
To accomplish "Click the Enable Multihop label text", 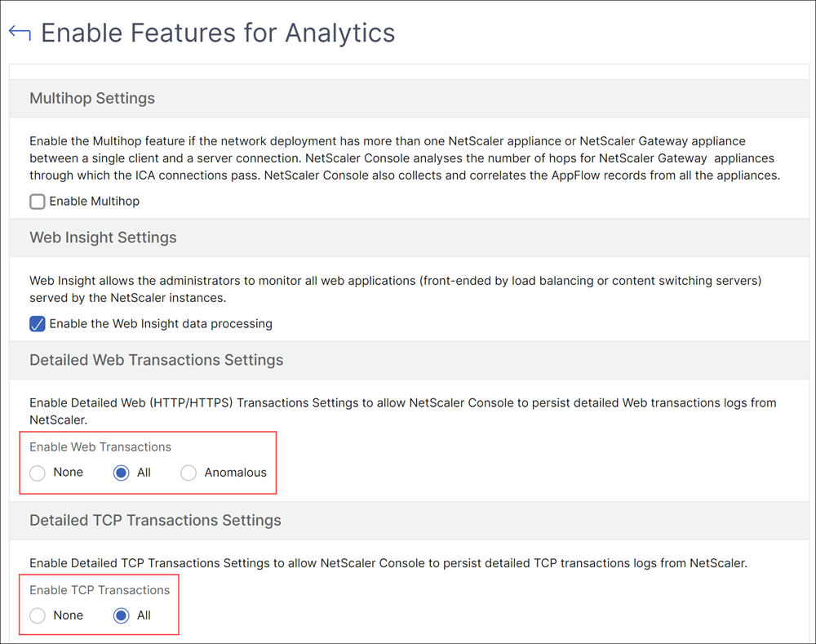I will (94, 202).
